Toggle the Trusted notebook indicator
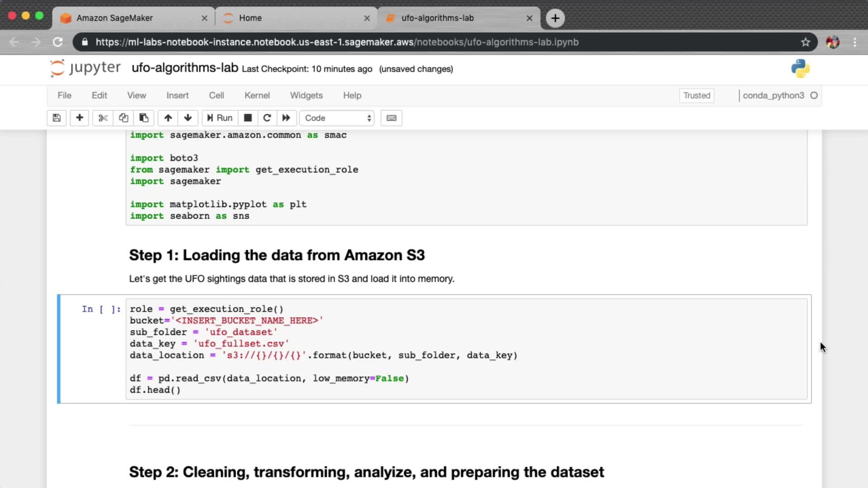The width and height of the screenshot is (868, 488). (697, 95)
